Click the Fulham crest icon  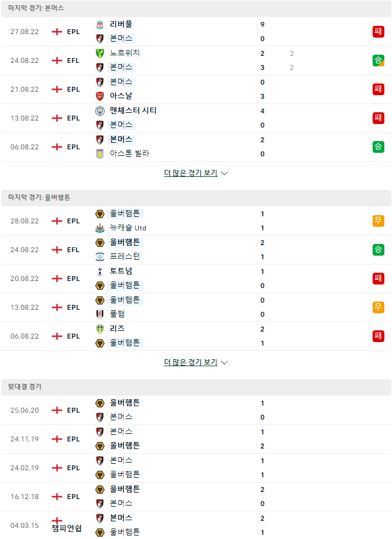[x=100, y=314]
